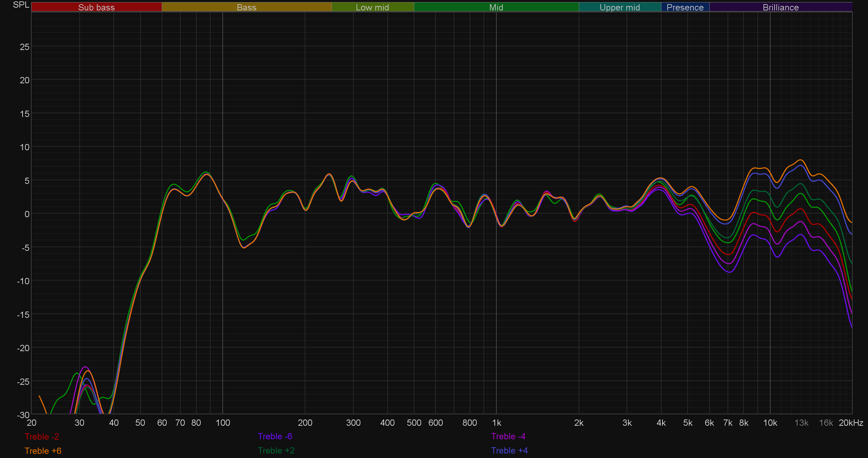Screen dimensions: 868x458
Task: Click the Brilliance band header
Action: coord(781,7)
